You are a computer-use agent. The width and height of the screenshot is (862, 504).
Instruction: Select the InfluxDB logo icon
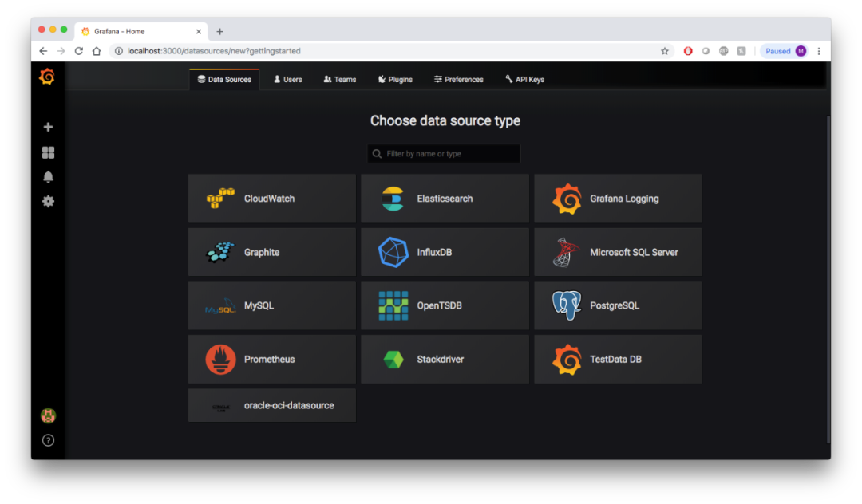393,252
